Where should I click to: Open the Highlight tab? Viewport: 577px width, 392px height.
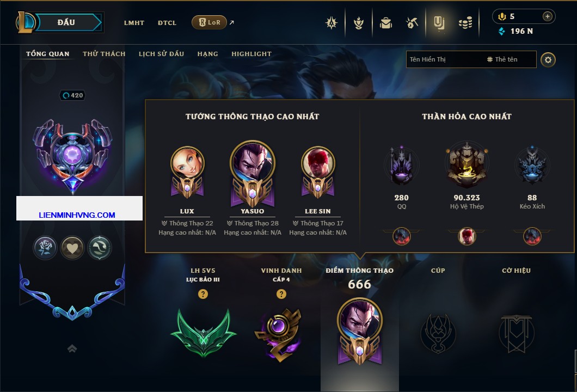[x=251, y=54]
